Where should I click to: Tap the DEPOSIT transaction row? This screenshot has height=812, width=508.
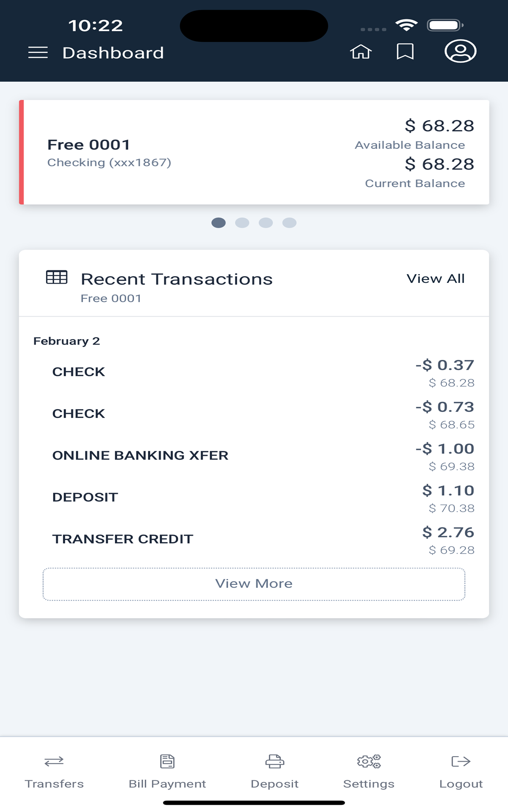coord(254,497)
